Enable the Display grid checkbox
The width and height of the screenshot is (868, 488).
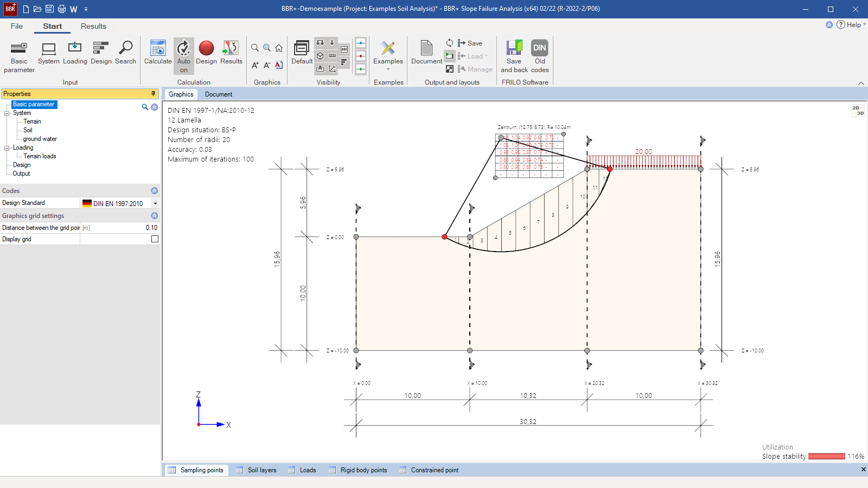[x=155, y=239]
